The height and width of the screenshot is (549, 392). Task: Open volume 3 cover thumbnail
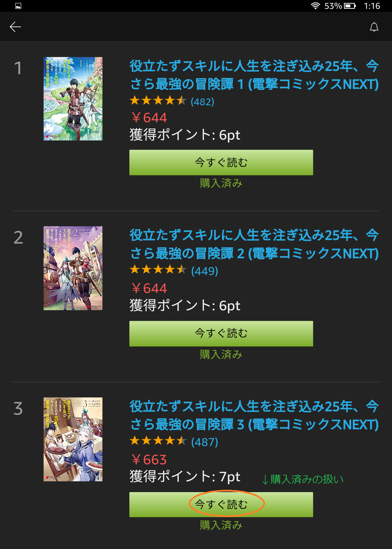(x=73, y=439)
